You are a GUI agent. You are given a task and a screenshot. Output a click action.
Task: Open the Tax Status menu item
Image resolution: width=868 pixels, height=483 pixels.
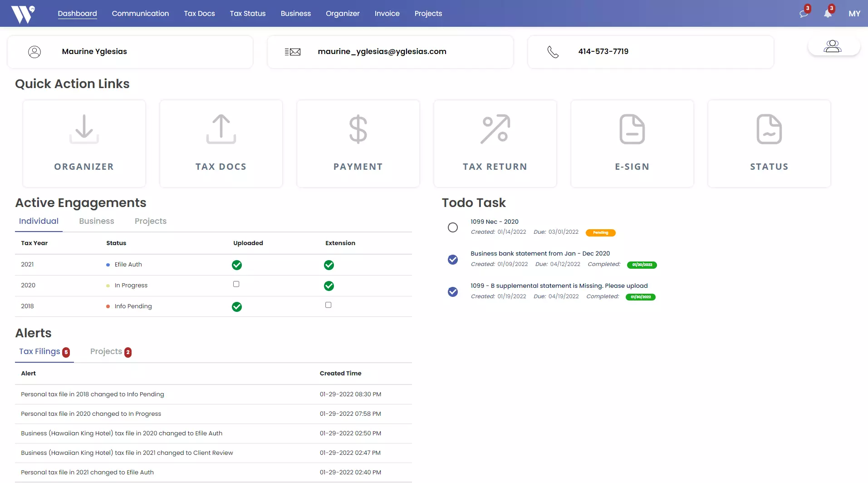[x=248, y=14]
